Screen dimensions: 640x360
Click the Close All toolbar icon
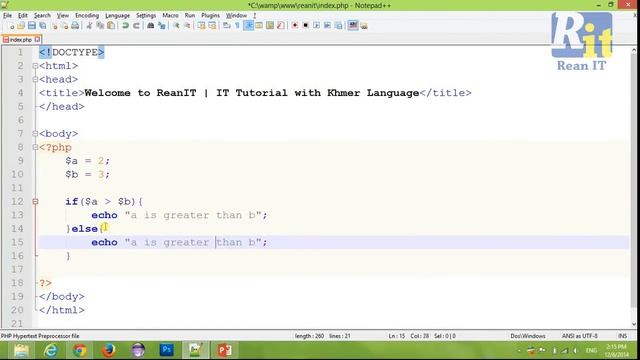pyautogui.click(x=64, y=26)
